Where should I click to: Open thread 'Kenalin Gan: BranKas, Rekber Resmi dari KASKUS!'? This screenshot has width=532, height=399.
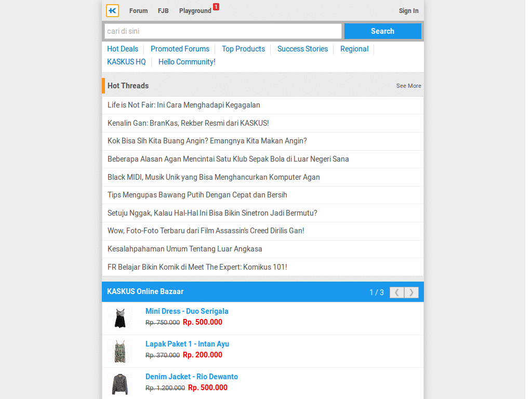[262, 123]
